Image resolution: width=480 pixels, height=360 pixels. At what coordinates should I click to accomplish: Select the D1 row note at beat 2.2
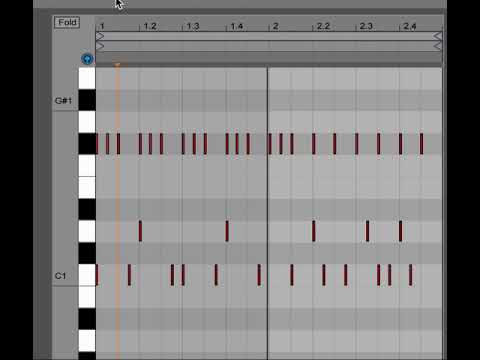coord(314,231)
